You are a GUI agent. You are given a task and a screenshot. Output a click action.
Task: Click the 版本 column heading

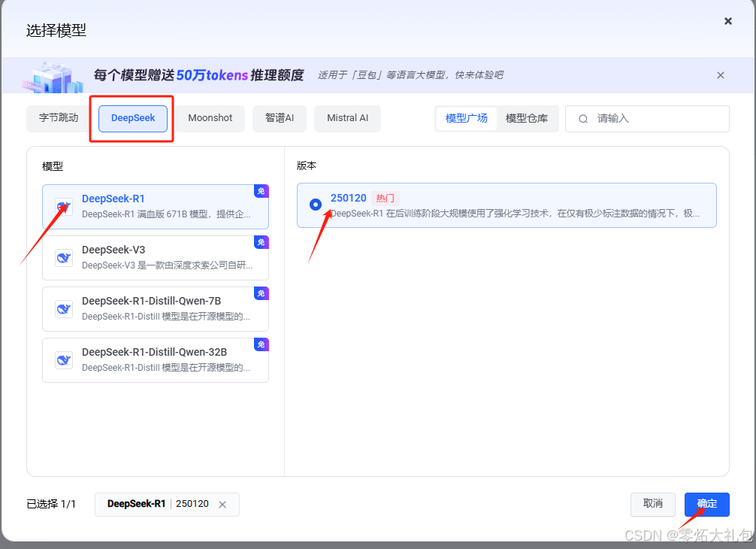click(x=307, y=166)
